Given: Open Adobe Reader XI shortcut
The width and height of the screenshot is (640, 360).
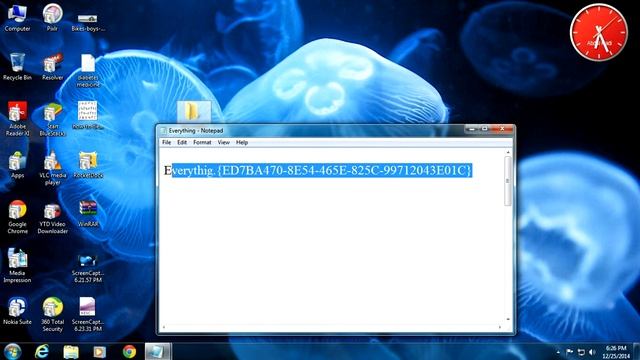Looking at the screenshot, I should [x=17, y=119].
